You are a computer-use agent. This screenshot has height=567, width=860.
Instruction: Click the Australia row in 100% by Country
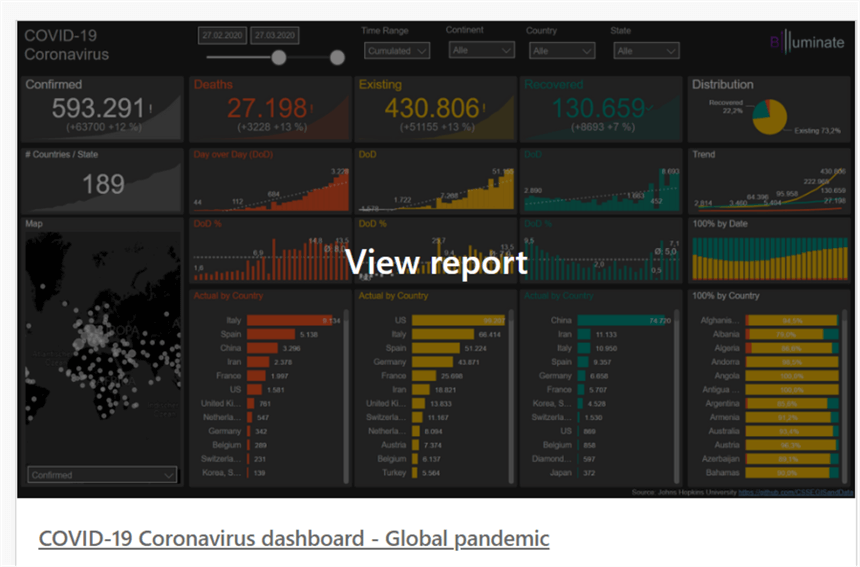[770, 431]
